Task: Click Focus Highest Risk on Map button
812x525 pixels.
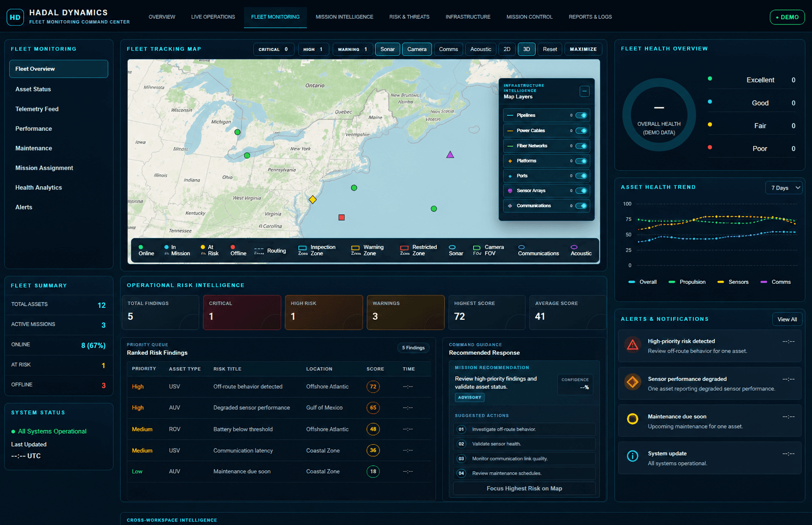Action: pyautogui.click(x=524, y=489)
